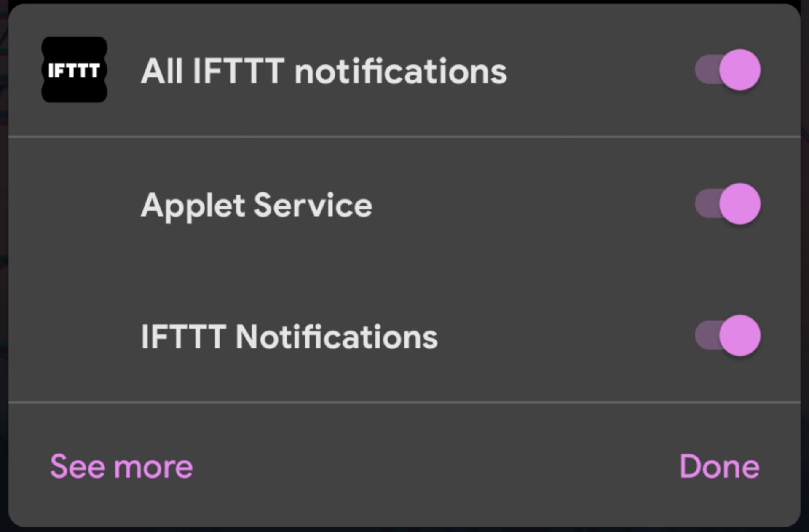Click the pink knob beside IFTTT Notifications
Screen dimensions: 809x532
(x=739, y=335)
